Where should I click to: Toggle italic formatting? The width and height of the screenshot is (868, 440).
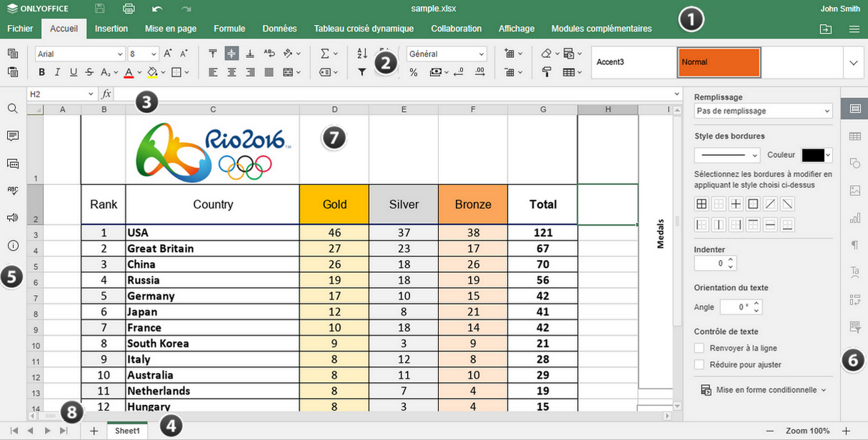[x=57, y=72]
